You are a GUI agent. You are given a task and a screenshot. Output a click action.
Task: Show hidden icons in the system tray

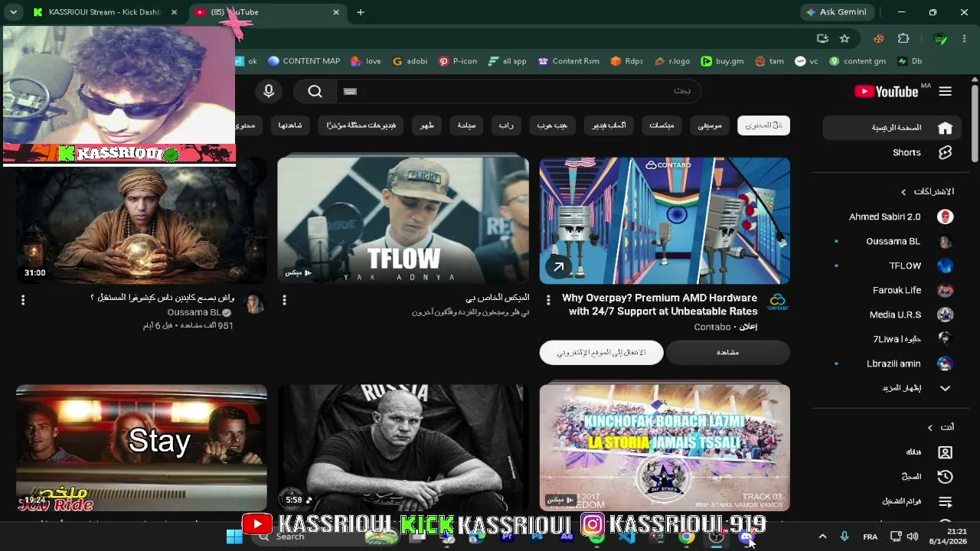[x=822, y=536]
